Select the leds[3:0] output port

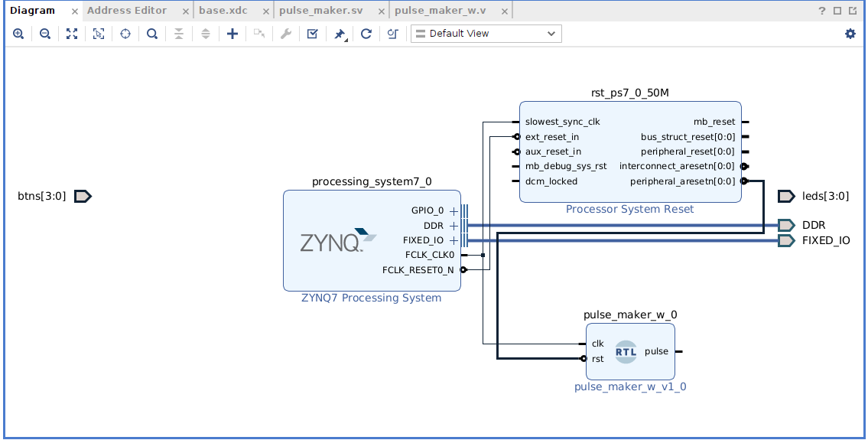click(x=786, y=197)
